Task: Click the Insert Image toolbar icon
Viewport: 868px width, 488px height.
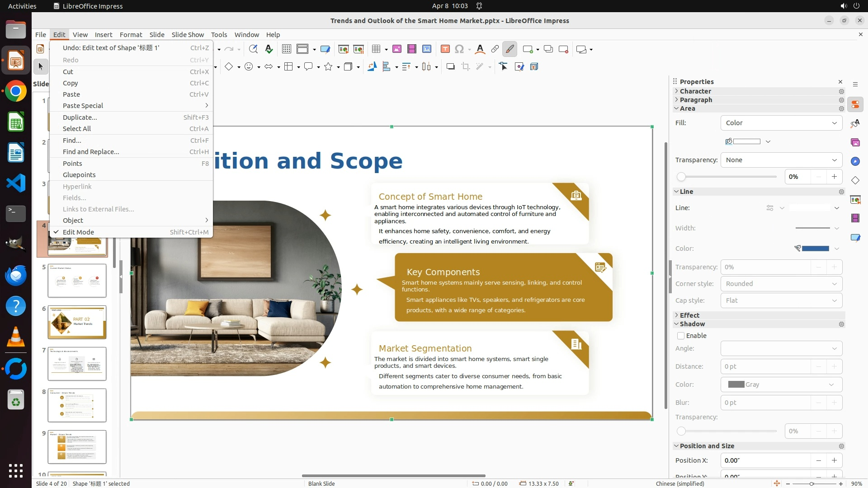Action: (x=397, y=49)
